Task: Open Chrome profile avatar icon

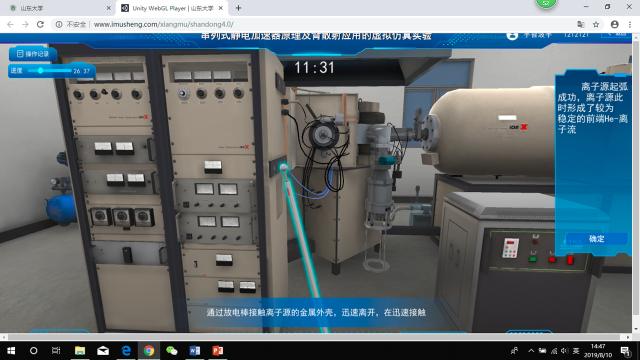Action: 614,24
